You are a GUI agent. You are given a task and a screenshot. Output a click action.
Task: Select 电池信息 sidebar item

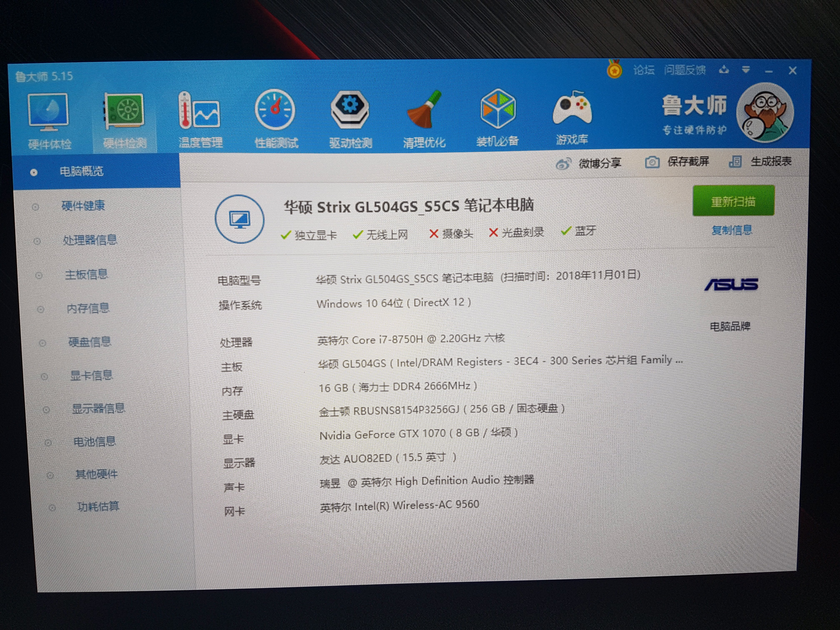[x=94, y=442]
